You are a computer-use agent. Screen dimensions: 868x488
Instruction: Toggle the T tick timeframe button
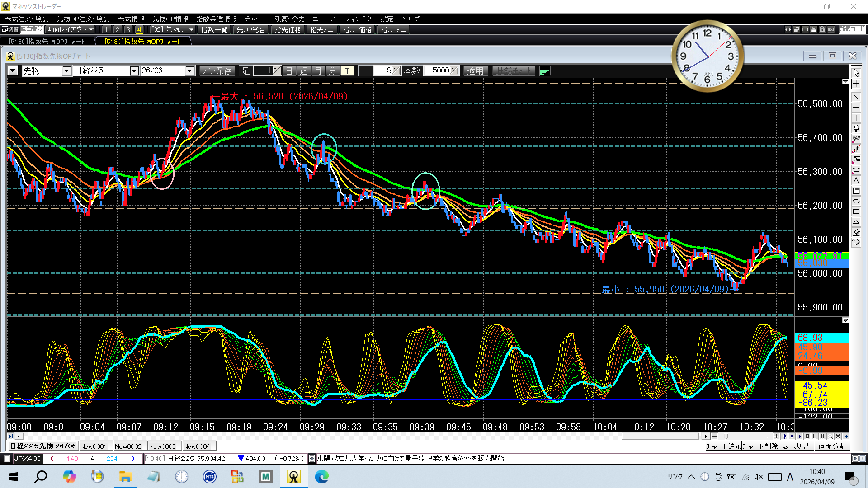pos(347,71)
